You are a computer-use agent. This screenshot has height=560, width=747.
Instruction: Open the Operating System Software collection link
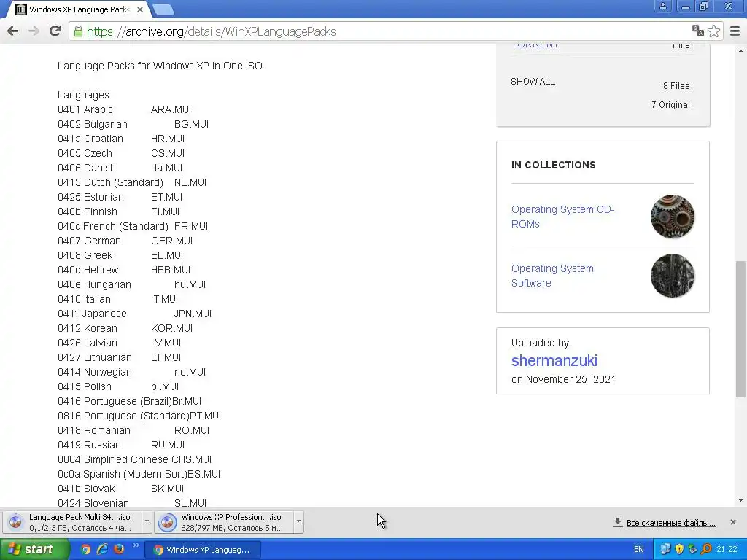pyautogui.click(x=552, y=276)
